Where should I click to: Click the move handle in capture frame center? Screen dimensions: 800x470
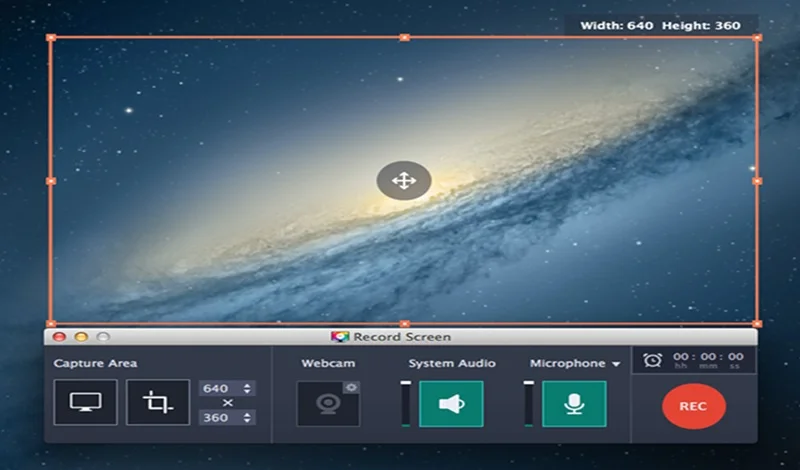tap(404, 181)
